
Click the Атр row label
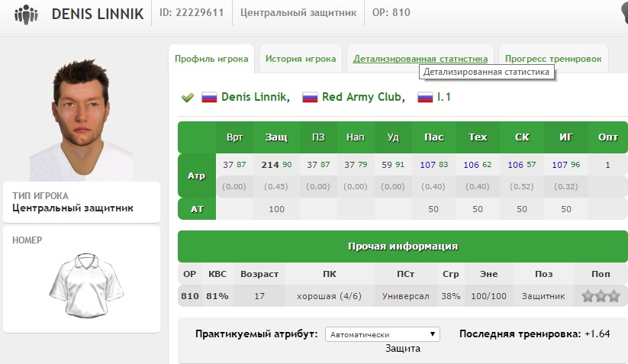tap(197, 176)
